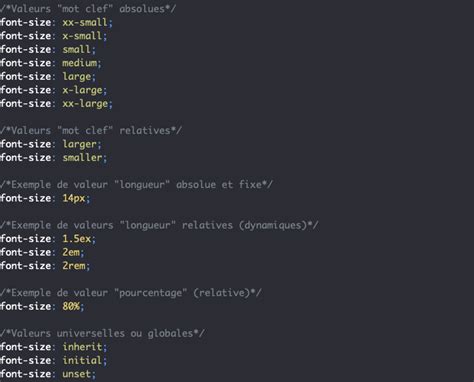Viewport: 474px width, 382px height.
Task: Click the xx-large keyword
Action: [85, 104]
